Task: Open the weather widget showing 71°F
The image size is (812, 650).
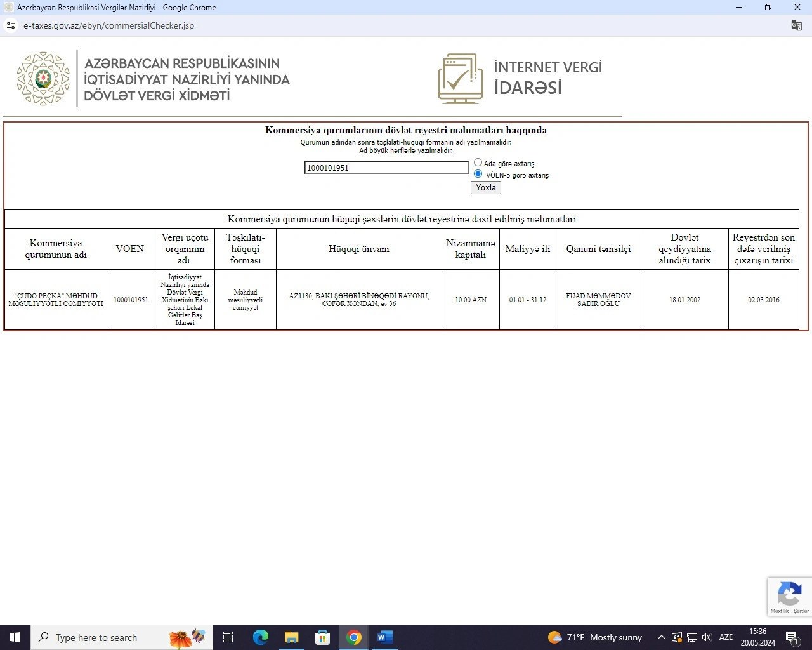Action: click(595, 637)
